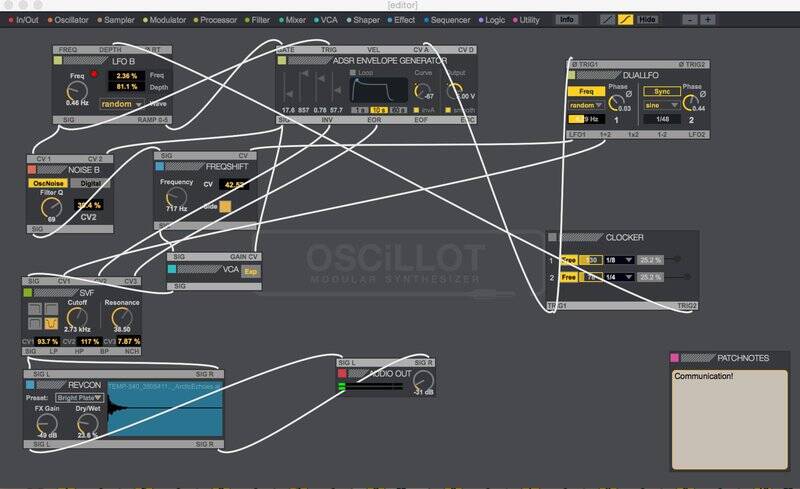Open the CLOCKER 1/8 rate dropdown
This screenshot has width=800, height=489.
(x=615, y=259)
